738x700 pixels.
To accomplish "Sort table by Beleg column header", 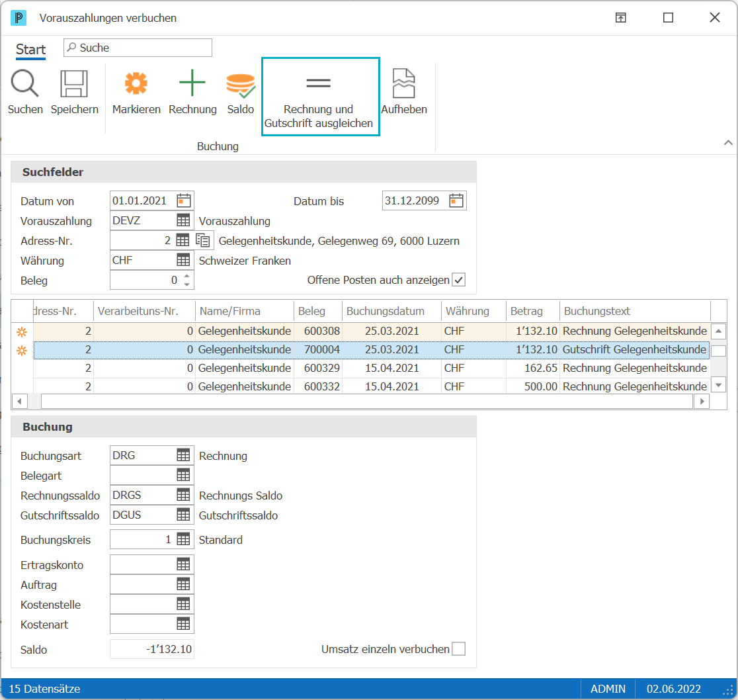I will point(318,311).
